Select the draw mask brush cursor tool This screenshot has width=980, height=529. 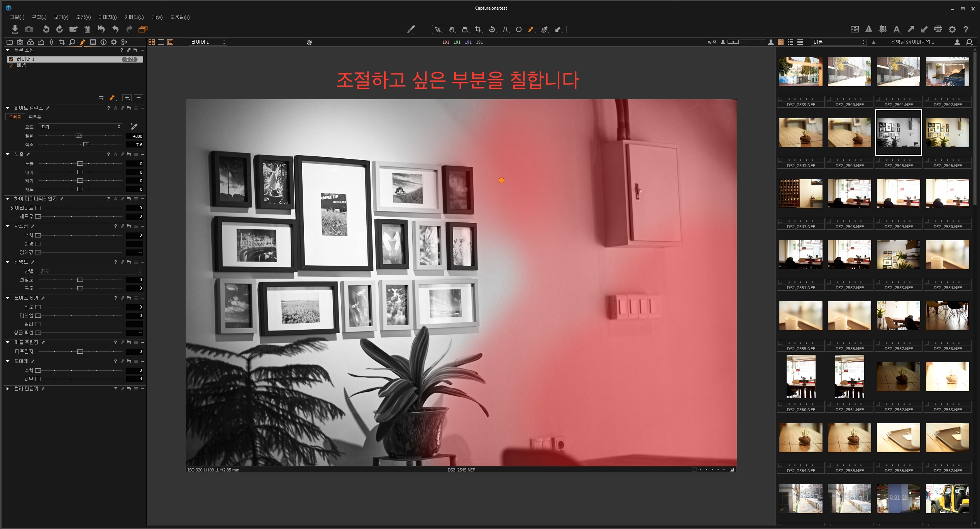(531, 29)
